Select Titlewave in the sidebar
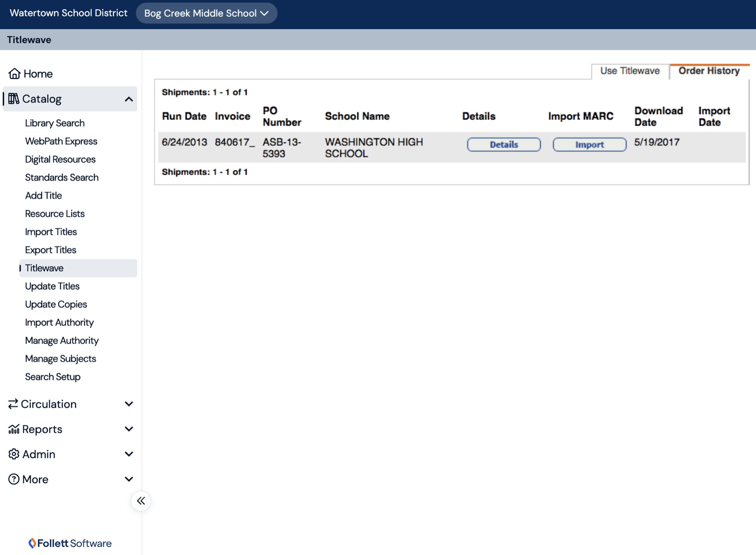The width and height of the screenshot is (756, 555). point(78,268)
